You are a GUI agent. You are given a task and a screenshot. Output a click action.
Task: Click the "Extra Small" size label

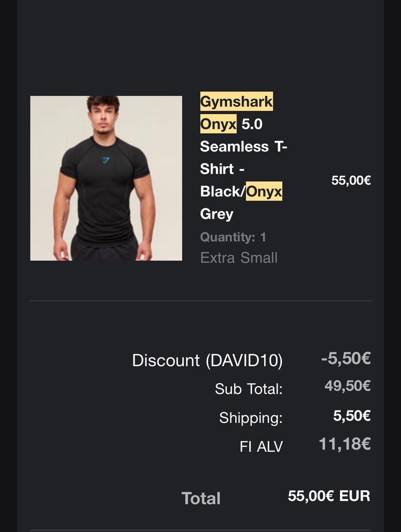coord(239,258)
